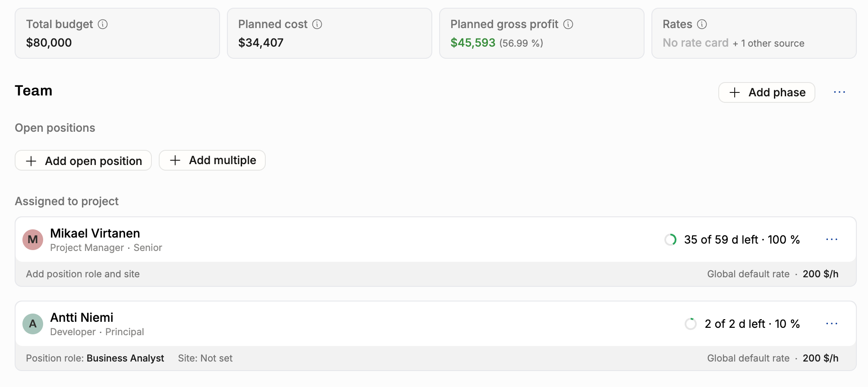Click the info icon beside Total budget
The width and height of the screenshot is (868, 387).
tap(103, 24)
